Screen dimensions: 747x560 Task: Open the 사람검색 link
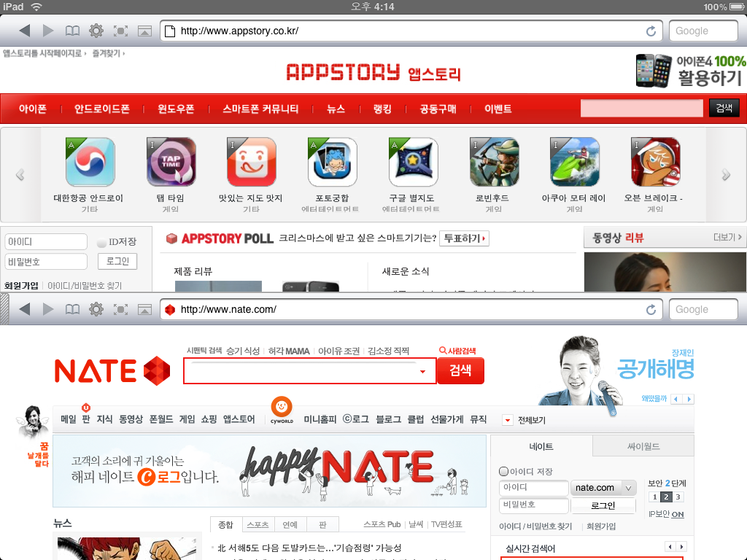(x=457, y=351)
